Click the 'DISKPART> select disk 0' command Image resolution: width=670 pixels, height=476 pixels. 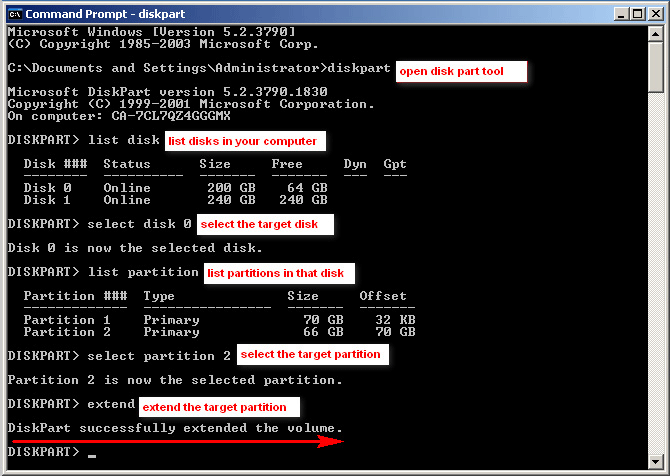[100, 224]
